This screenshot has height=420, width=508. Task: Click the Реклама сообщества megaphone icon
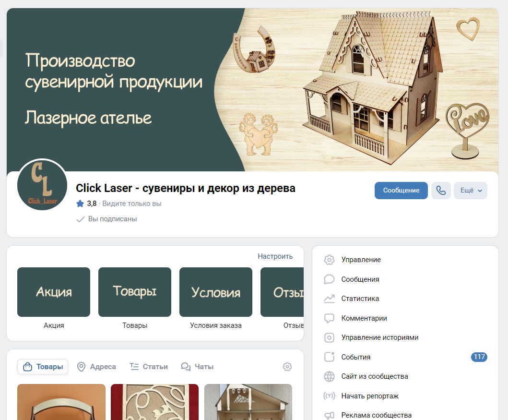(x=329, y=415)
